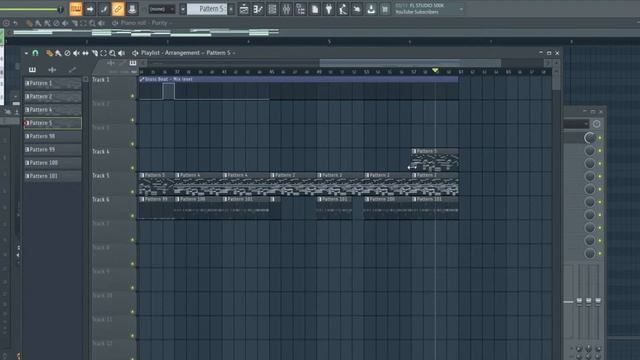Click speaker icon before Playlist - Arrangement title
The width and height of the screenshot is (640, 360).
pyautogui.click(x=135, y=53)
